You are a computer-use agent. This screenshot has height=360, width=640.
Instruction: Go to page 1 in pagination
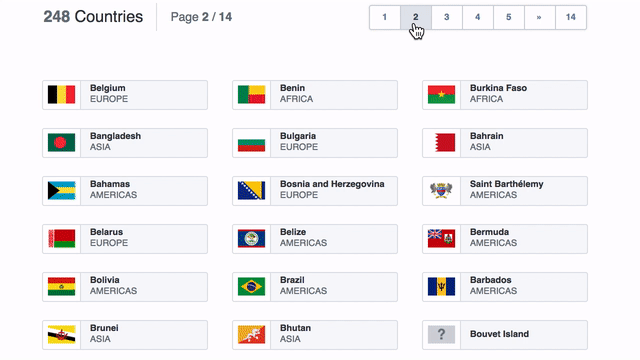[x=384, y=17]
